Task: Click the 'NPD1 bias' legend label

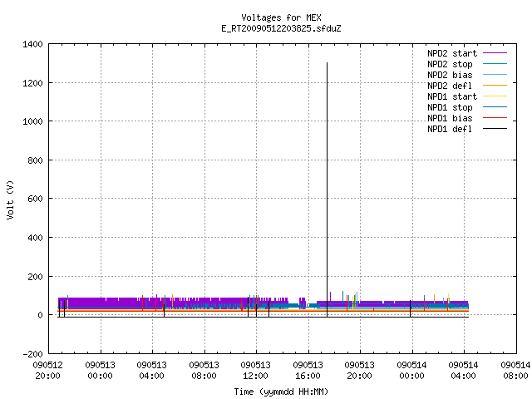Action: point(450,118)
